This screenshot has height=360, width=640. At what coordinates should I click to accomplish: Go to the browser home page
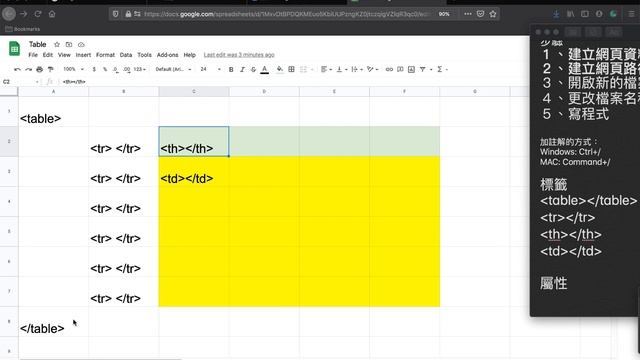tap(52, 14)
